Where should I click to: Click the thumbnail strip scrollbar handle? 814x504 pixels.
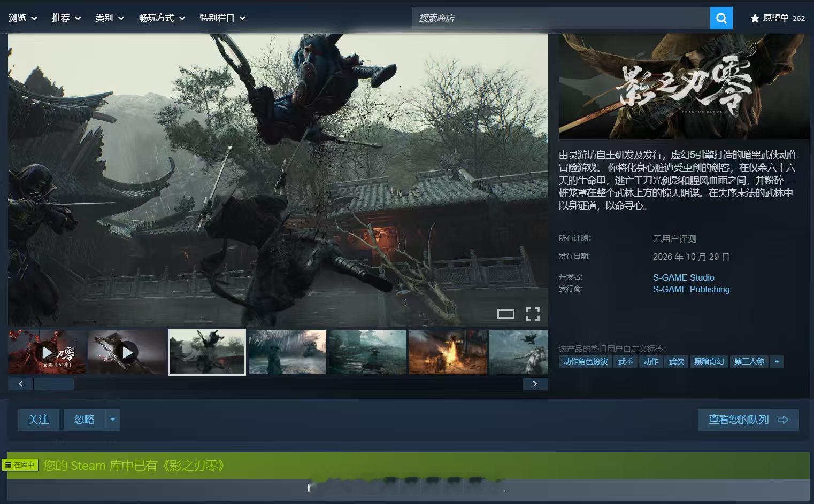(x=53, y=384)
